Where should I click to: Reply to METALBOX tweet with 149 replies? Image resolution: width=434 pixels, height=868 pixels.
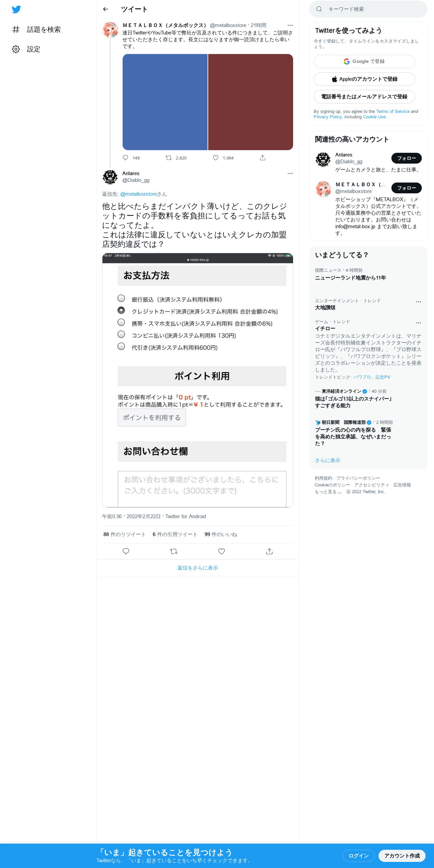(125, 158)
